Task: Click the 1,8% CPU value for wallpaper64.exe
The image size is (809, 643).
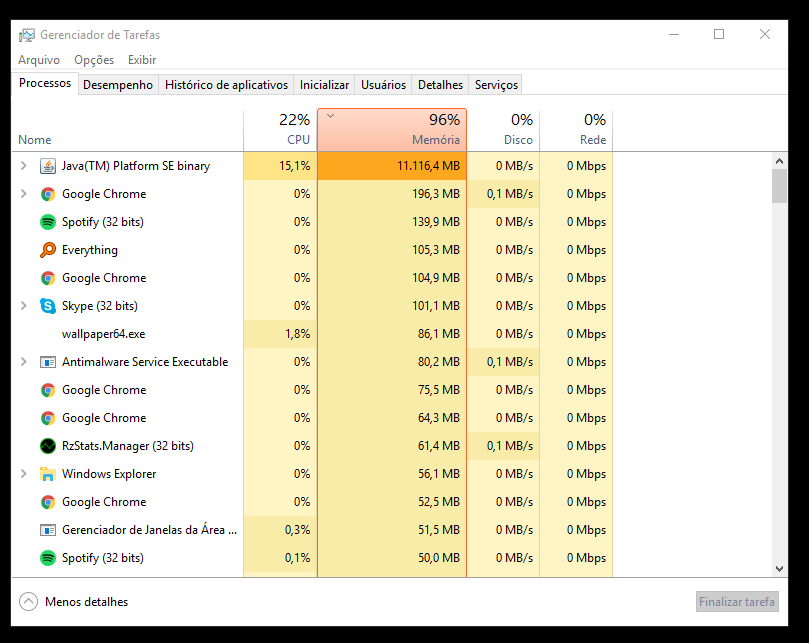Action: [x=298, y=334]
